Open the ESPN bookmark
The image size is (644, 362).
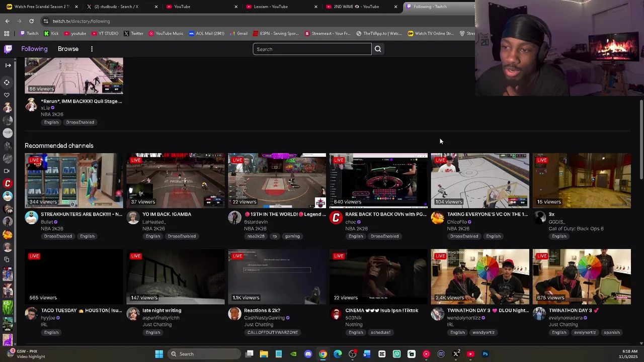276,34
